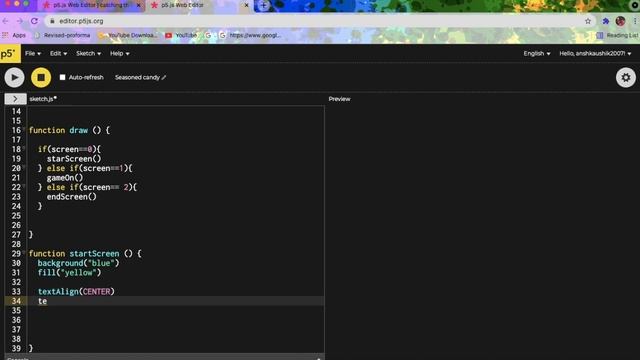Image resolution: width=640 pixels, height=360 pixels.
Task: Fold the draw function at line 16
Action: (24, 129)
